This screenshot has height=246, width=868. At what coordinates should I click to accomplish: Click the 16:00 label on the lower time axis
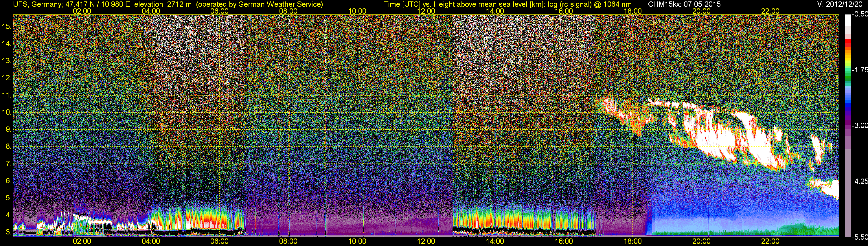[x=564, y=241]
